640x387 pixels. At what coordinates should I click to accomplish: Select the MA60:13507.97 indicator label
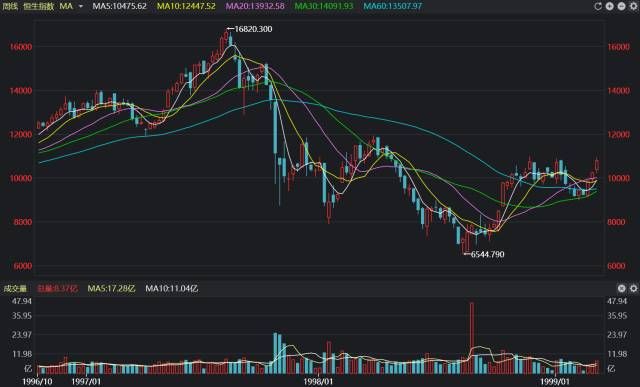(x=393, y=6)
